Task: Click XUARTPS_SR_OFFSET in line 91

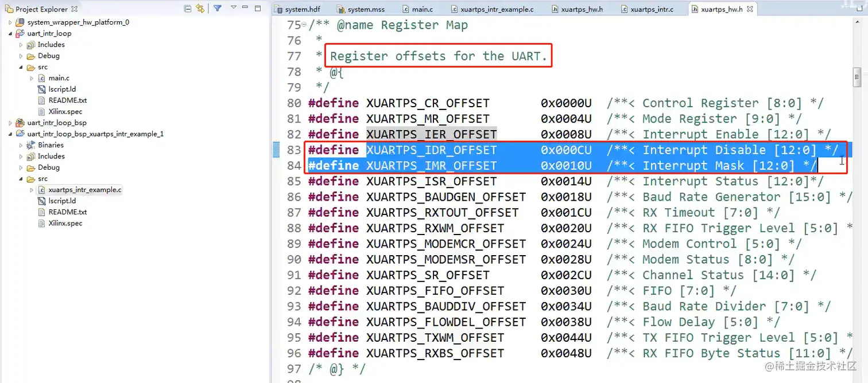Action: click(x=428, y=275)
